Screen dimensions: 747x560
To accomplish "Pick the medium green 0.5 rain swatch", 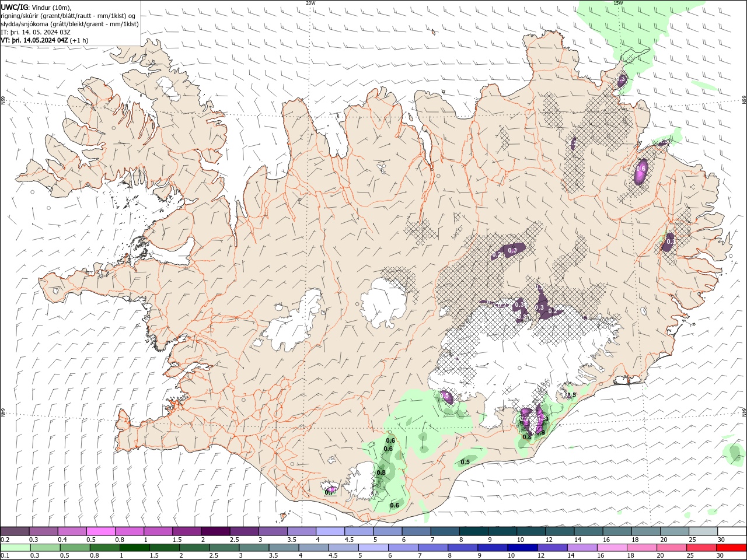I will pos(75,548).
